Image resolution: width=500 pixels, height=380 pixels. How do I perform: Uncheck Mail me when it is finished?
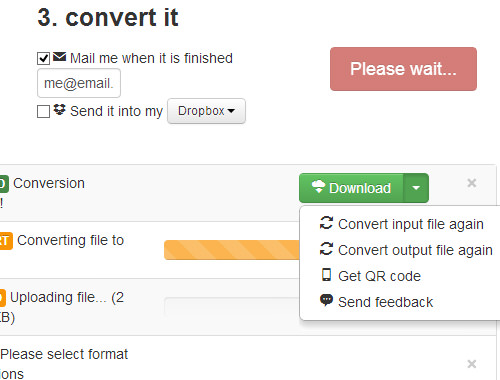pos(43,58)
